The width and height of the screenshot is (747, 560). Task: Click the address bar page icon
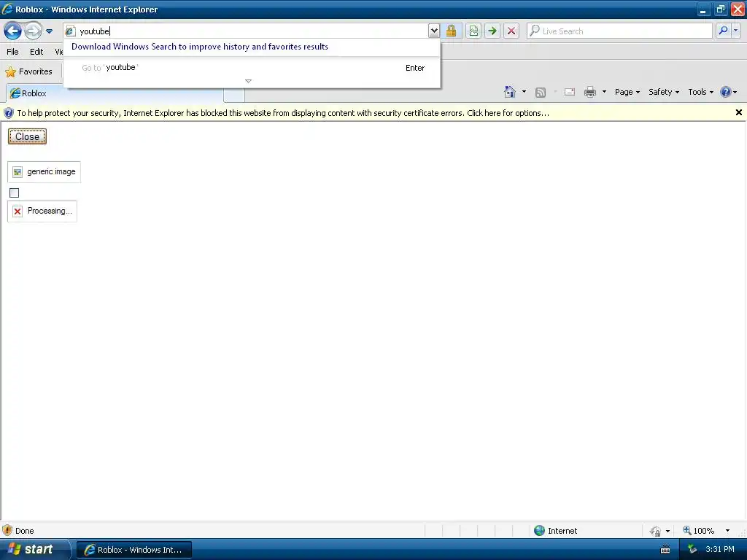70,31
